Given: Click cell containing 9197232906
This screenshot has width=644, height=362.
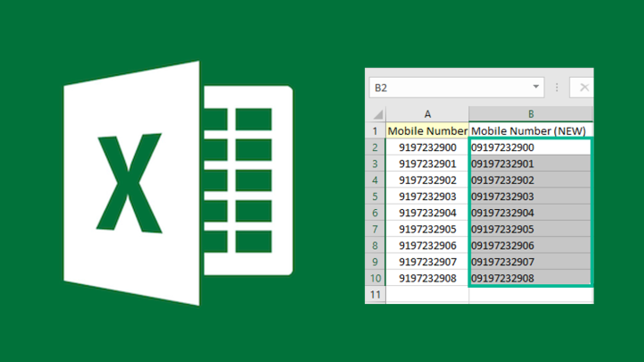Looking at the screenshot, I should pos(428,245).
